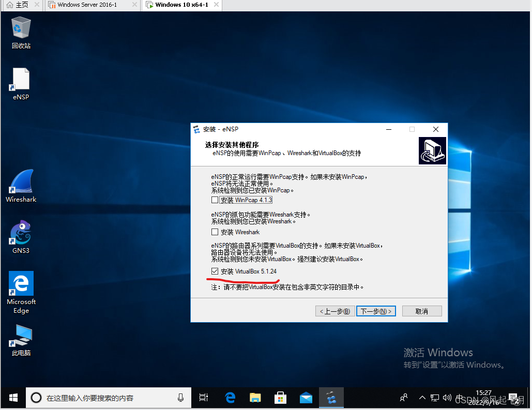This screenshot has width=532, height=410.
Task: Check the 安装 WinPcap 4.1.3 checkbox
Action: pyautogui.click(x=215, y=200)
